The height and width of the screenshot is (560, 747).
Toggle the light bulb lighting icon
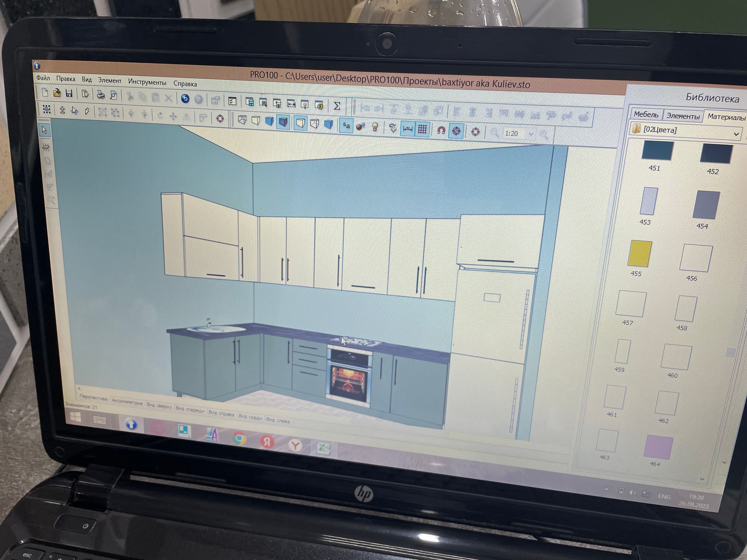pyautogui.click(x=375, y=127)
